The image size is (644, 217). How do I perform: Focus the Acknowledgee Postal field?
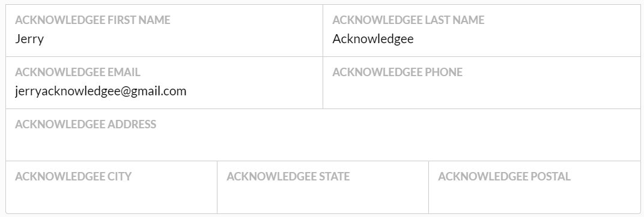pos(535,188)
